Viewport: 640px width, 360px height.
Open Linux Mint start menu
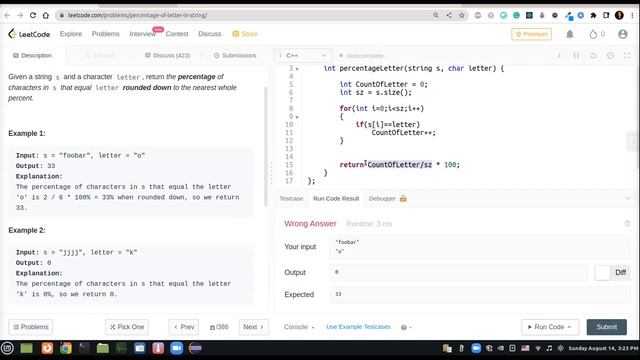pos(8,348)
